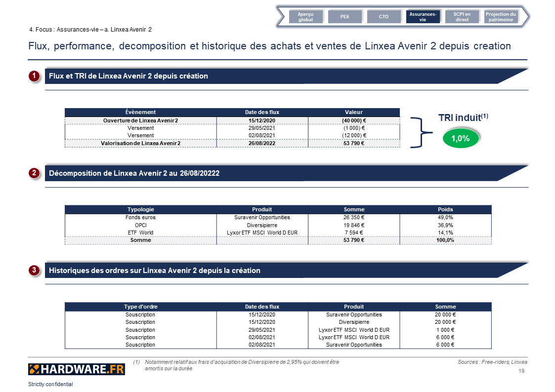Select the 'Typologie' column header

(x=140, y=209)
